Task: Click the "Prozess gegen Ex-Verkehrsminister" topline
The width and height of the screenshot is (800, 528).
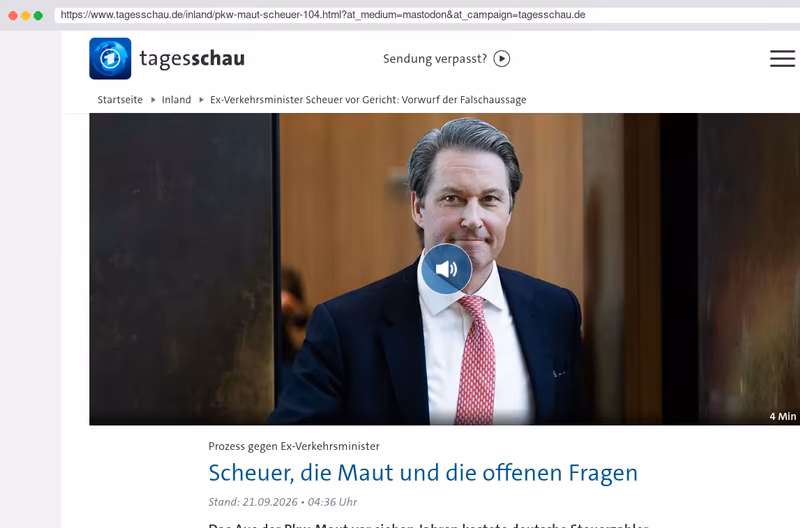Action: pos(294,446)
